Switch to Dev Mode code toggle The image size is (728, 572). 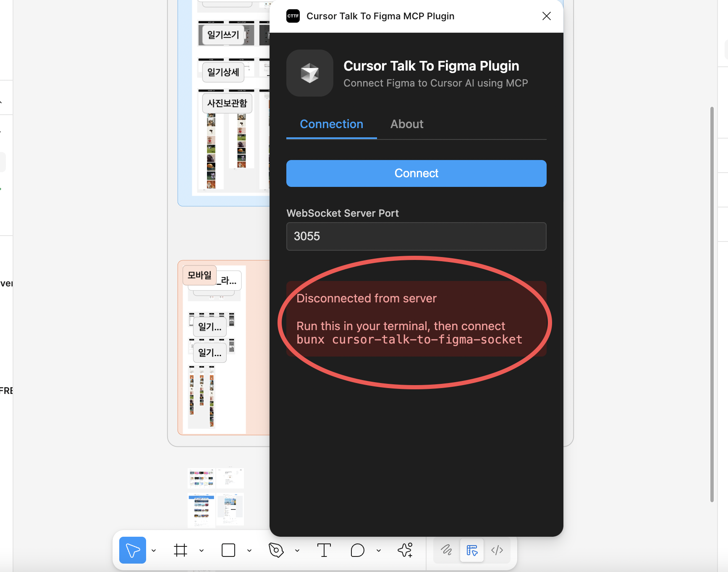click(x=497, y=550)
